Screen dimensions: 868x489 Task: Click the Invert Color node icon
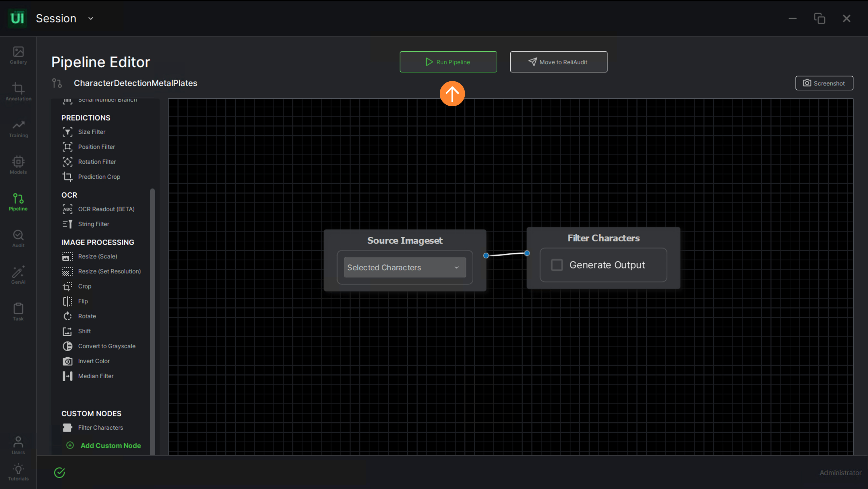(x=67, y=361)
